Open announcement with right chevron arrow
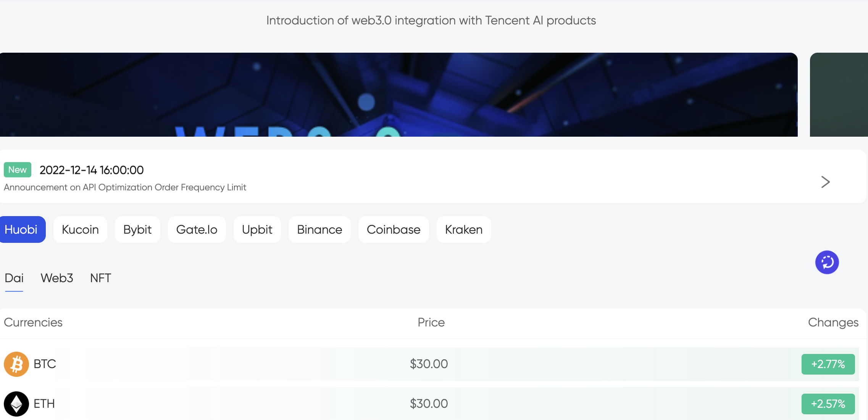 (825, 182)
